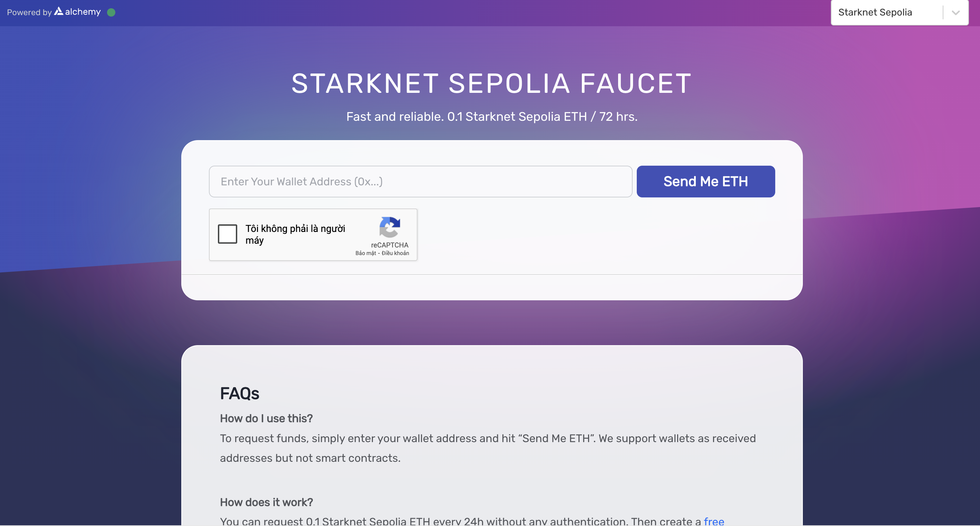Tick the reCAPTCHA robot verification checkbox
Viewport: 980px width, 526px height.
pyautogui.click(x=228, y=234)
